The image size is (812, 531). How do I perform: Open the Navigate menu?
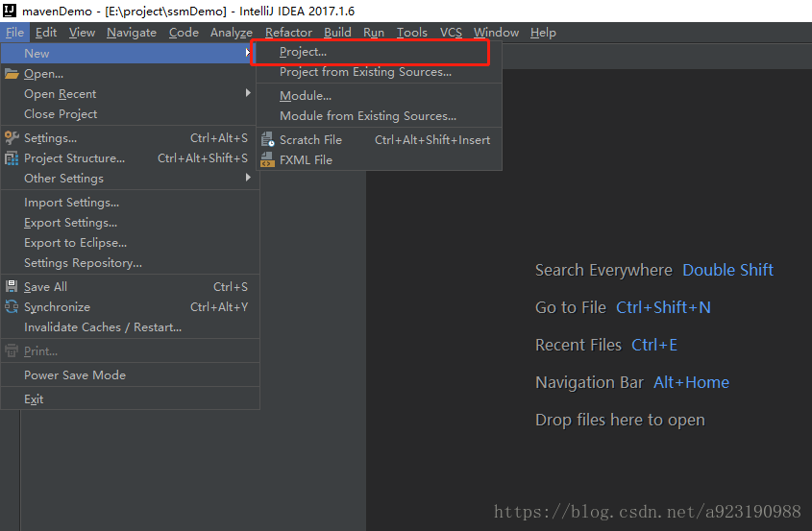[132, 33]
